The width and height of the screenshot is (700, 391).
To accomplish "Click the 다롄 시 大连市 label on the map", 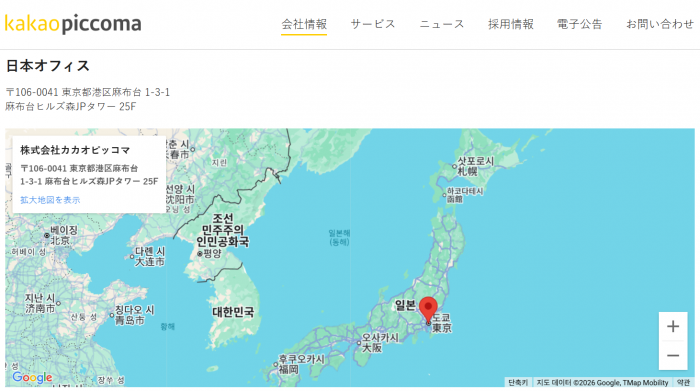I will tap(150, 257).
